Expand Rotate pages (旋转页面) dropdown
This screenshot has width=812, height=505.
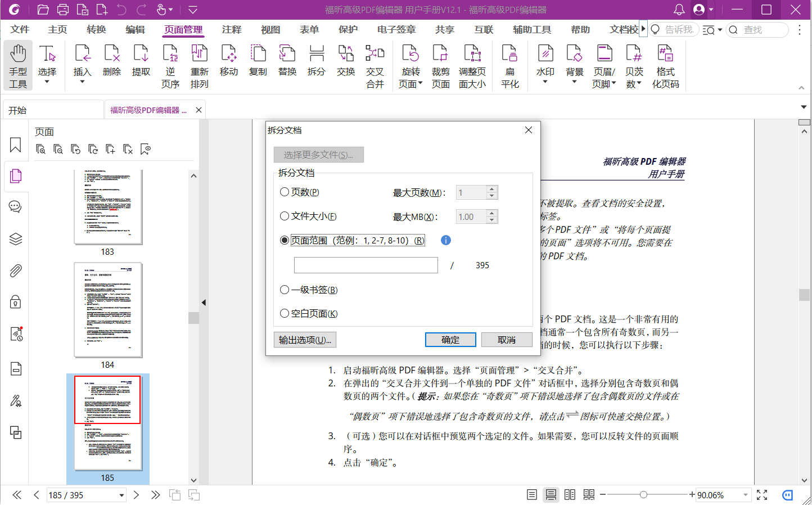coord(420,84)
